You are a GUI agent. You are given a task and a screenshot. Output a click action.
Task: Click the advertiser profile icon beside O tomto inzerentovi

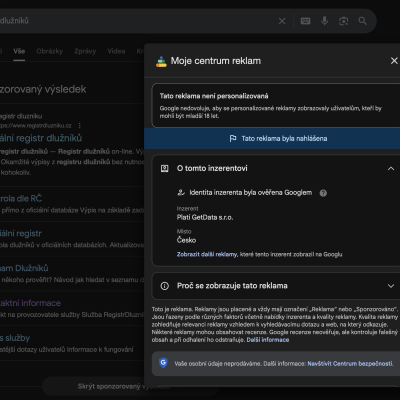coord(165,169)
